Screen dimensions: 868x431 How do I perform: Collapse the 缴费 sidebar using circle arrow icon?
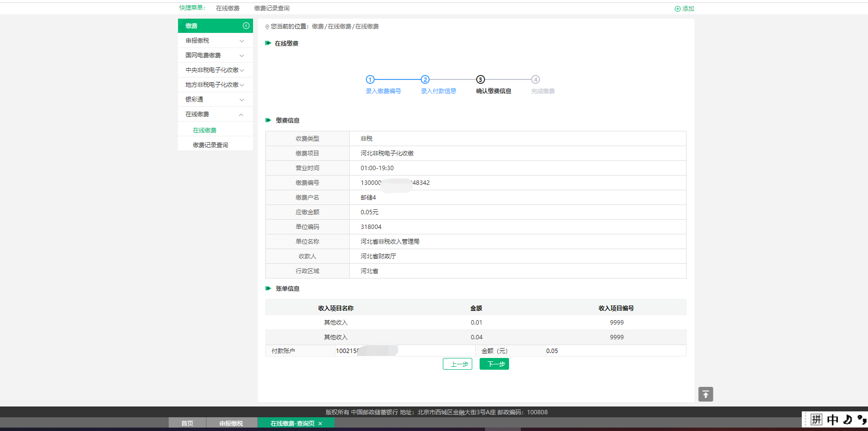(246, 26)
